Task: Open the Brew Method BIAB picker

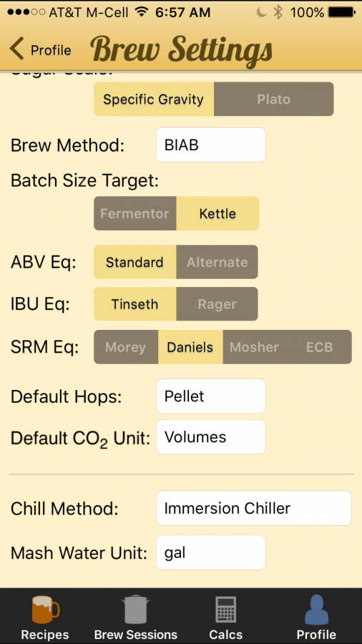Action: point(211,145)
